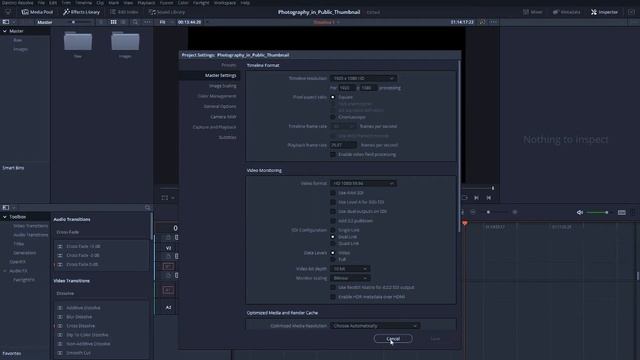Open the Timeline resolution dropdown
Image resolution: width=640 pixels, height=360 pixels.
pos(363,78)
